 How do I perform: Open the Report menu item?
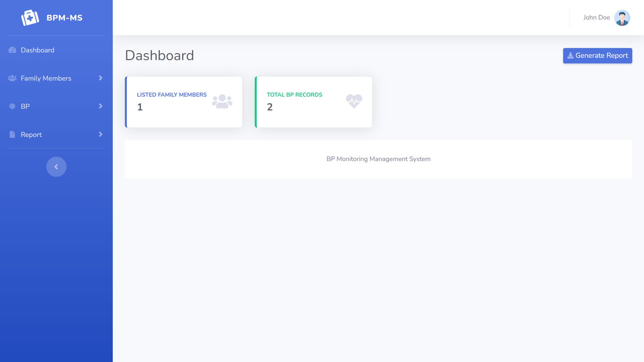[56, 135]
